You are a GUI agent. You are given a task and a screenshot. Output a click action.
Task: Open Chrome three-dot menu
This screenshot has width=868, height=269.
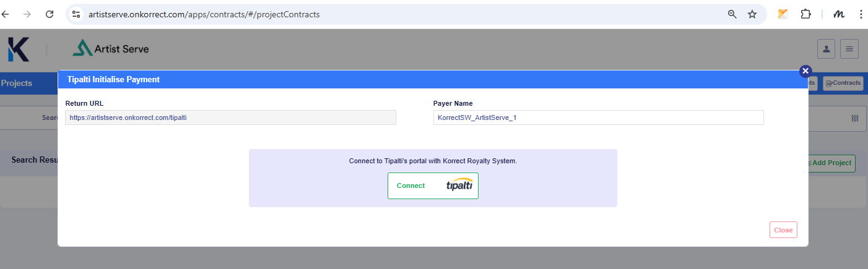[861, 14]
